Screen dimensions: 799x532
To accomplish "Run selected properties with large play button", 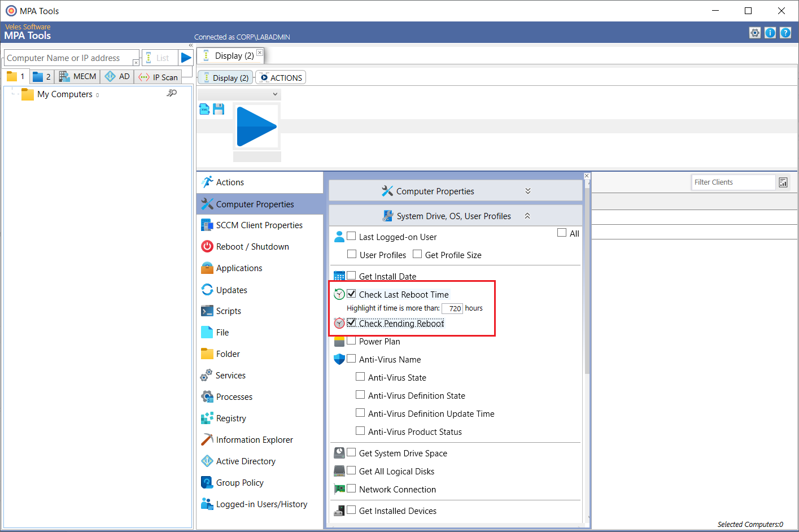I will point(256,127).
